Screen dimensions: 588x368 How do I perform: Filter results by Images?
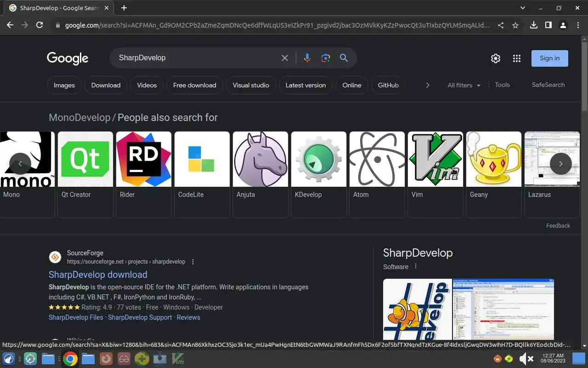[64, 85]
